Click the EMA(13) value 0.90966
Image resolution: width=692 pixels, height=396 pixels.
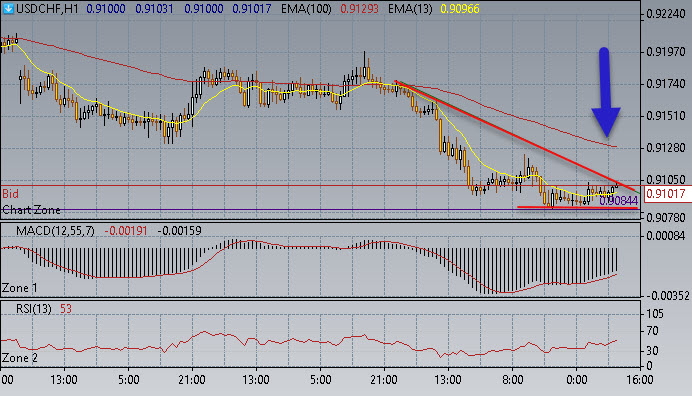(x=459, y=9)
